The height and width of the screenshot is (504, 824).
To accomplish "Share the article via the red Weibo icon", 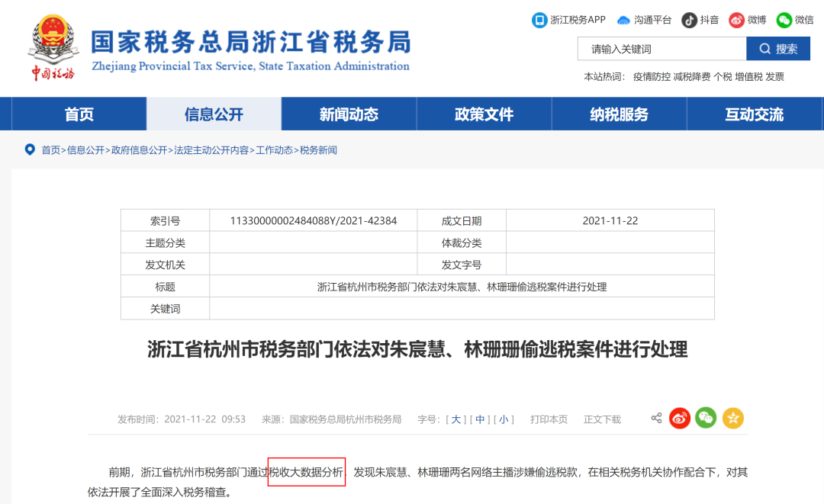I will click(680, 418).
